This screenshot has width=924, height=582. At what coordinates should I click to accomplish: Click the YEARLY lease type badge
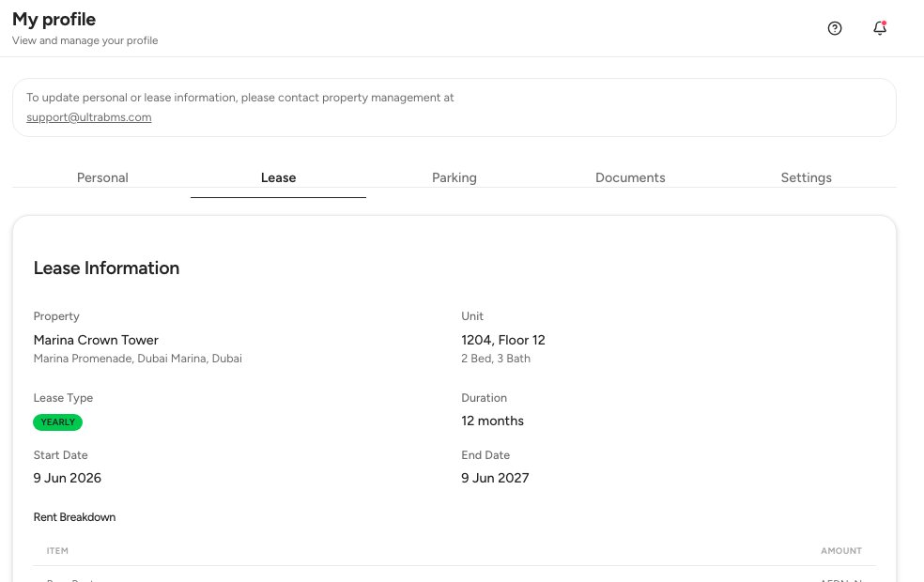58,422
